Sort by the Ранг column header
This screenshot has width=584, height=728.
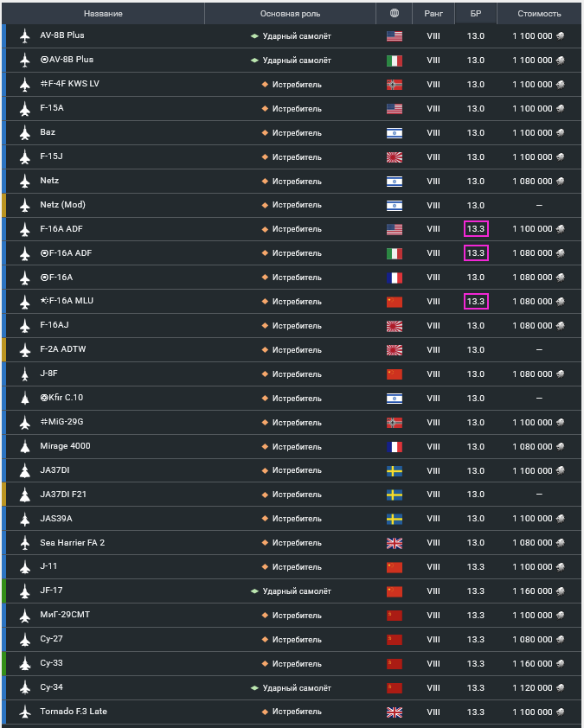click(433, 14)
